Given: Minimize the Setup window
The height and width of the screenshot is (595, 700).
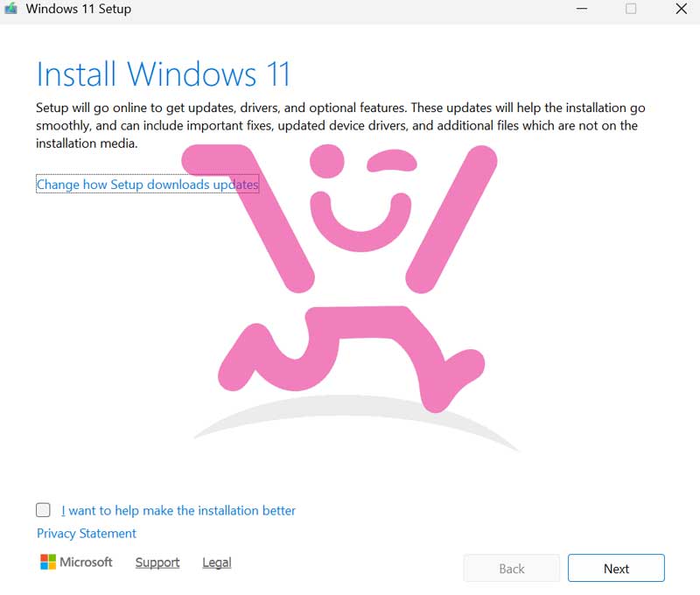Looking at the screenshot, I should click(581, 9).
